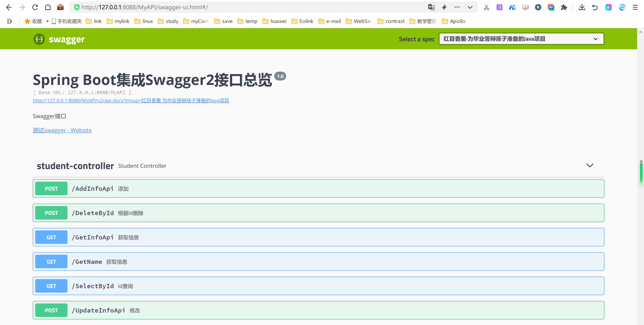Screen dimensions: 644x325
Task: Open the save bookmark folder
Action: point(223,21)
